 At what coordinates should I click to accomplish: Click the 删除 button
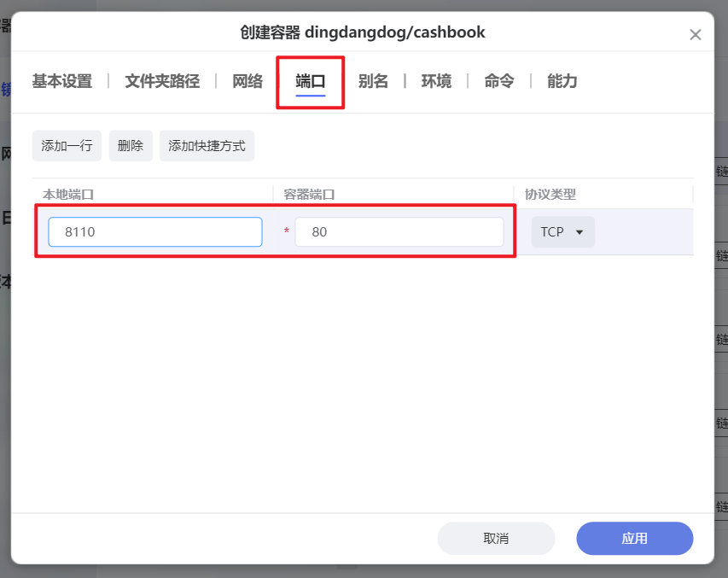(131, 146)
